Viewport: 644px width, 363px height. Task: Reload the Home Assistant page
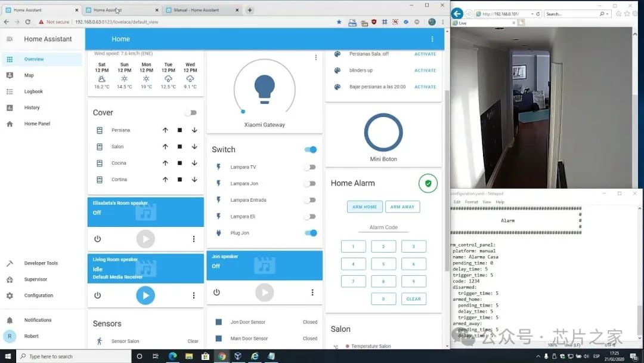click(28, 22)
